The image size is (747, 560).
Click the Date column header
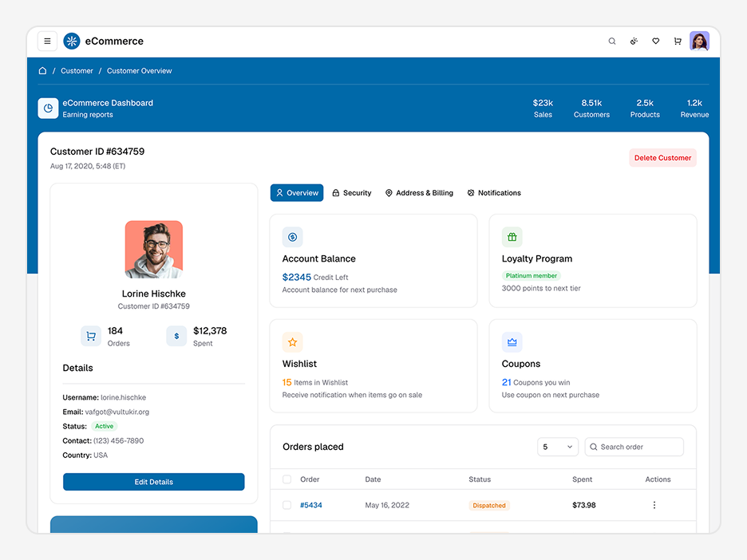pyautogui.click(x=373, y=479)
